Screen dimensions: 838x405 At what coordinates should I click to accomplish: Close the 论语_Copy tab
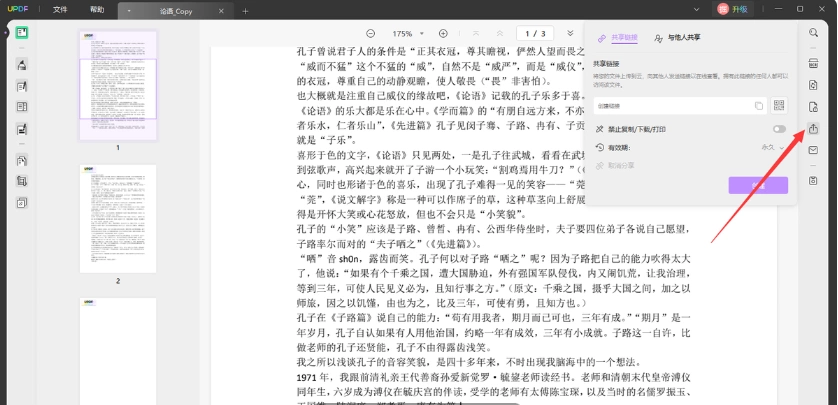[x=221, y=11]
